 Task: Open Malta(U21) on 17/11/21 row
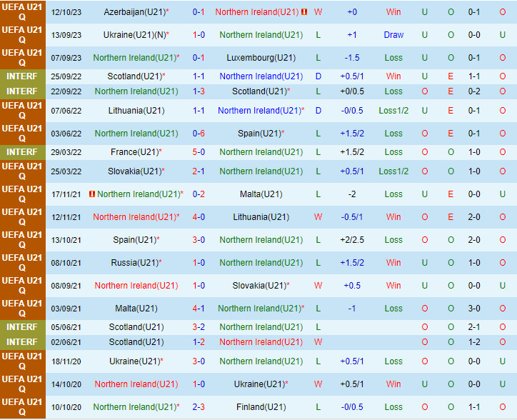click(x=261, y=194)
